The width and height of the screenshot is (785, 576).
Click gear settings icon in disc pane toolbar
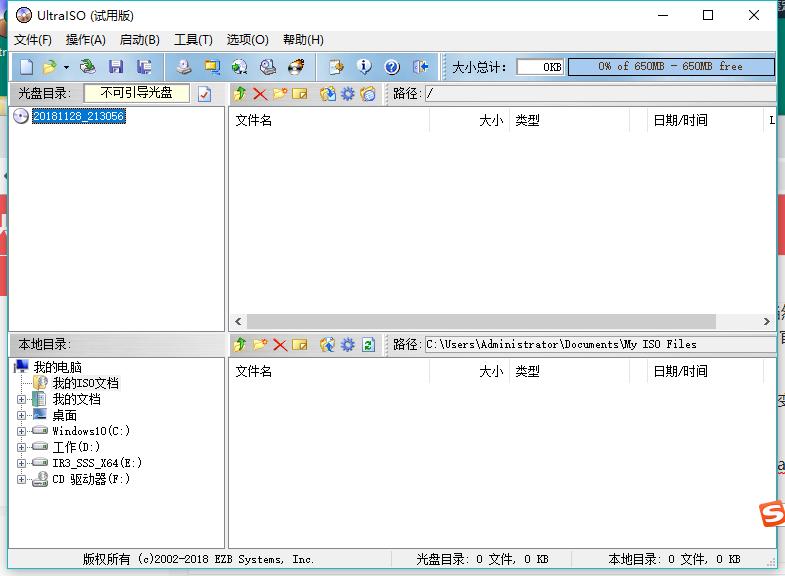[347, 94]
